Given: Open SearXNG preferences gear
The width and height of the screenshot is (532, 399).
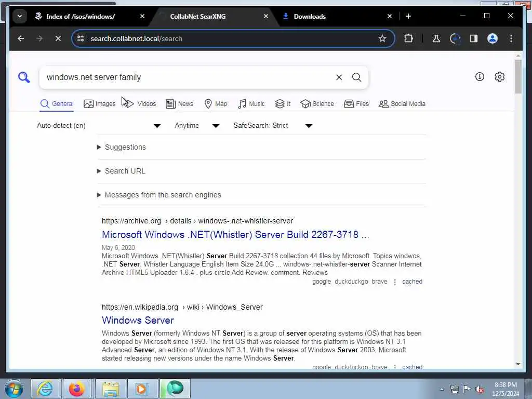Looking at the screenshot, I should 499,77.
